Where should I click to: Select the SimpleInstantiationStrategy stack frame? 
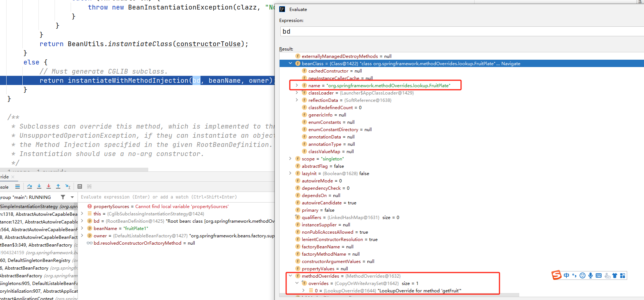[x=39, y=206]
